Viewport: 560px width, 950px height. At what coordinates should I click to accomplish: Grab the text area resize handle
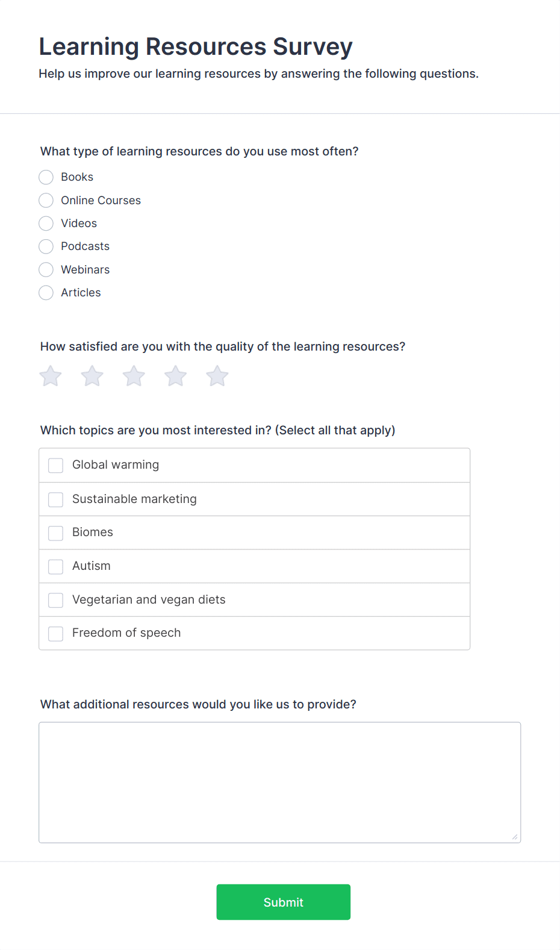(x=515, y=837)
